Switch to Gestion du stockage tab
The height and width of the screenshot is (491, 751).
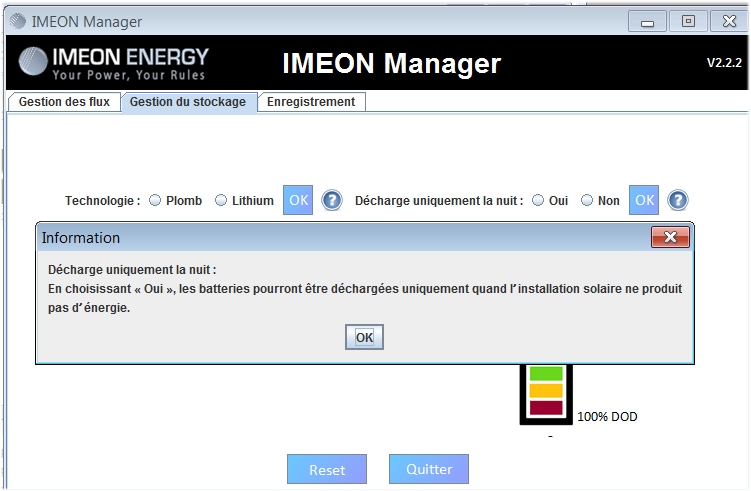point(188,102)
